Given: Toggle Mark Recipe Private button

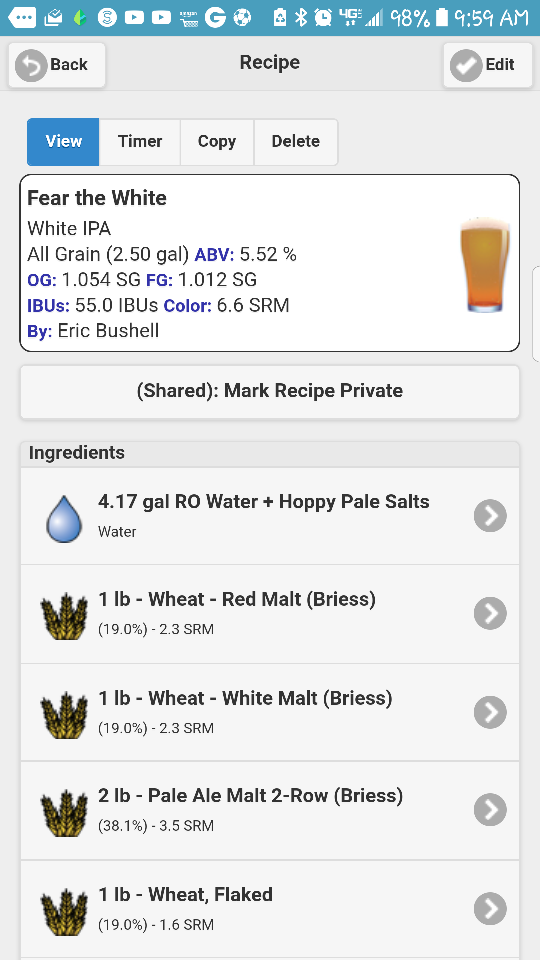Looking at the screenshot, I should point(270,392).
